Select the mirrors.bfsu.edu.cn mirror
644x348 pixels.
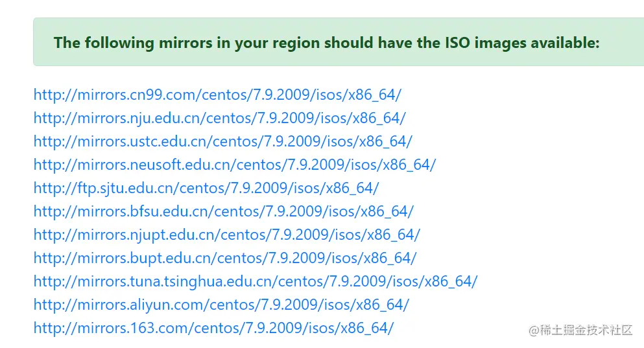(223, 211)
